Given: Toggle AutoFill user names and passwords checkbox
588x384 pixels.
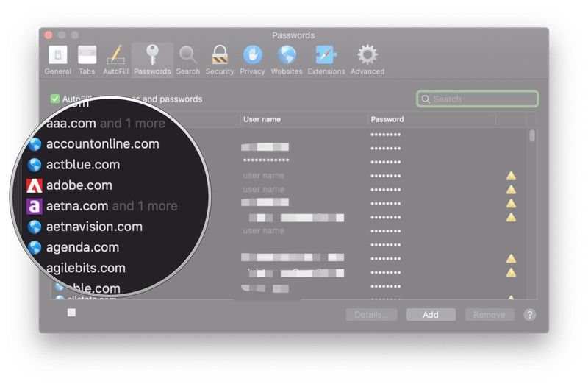Looking at the screenshot, I should pos(54,99).
